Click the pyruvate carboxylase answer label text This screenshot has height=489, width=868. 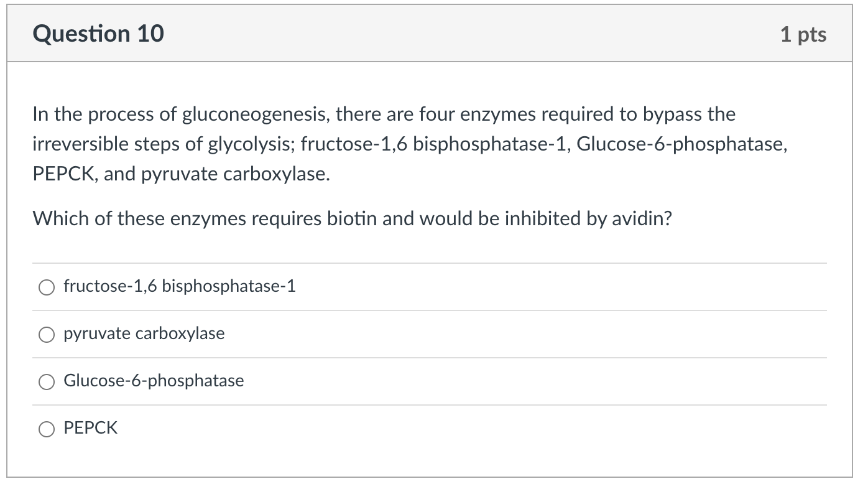click(x=144, y=333)
